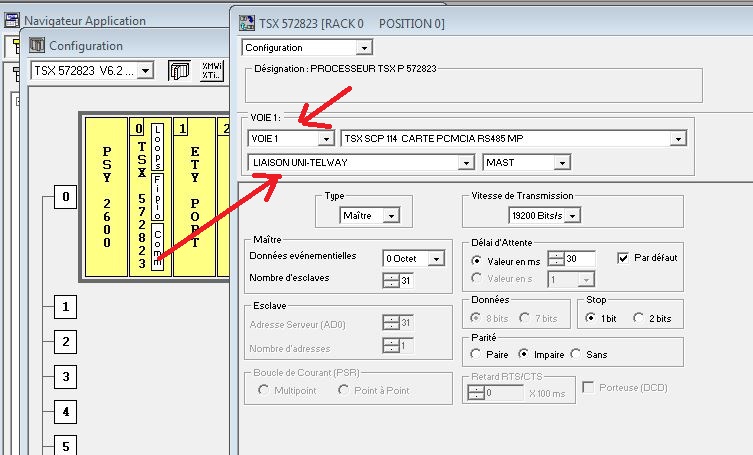Open the 0 Octet event data dropdown
753x455 pixels.
436,258
